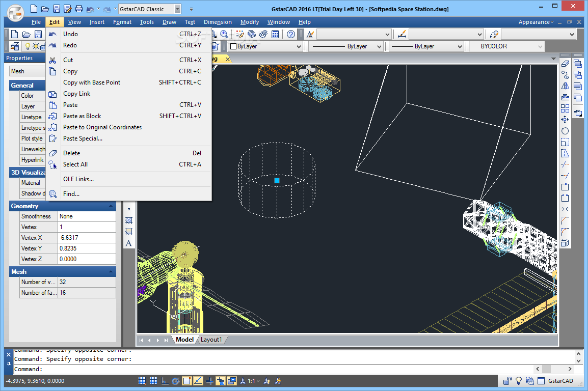Collapse the Mesh section
Viewport: 588px width, 391px height.
coord(111,271)
